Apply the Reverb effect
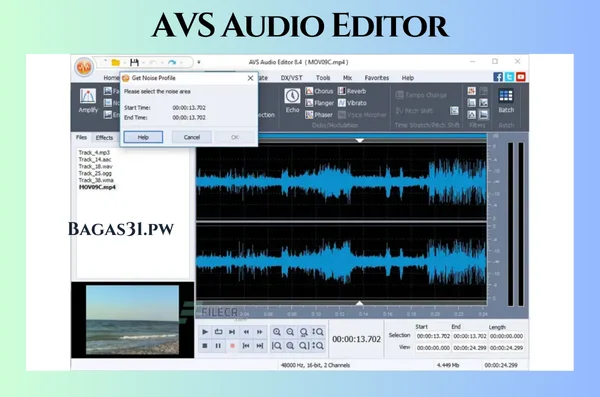Viewport: 600px width, 397px height. [x=352, y=91]
